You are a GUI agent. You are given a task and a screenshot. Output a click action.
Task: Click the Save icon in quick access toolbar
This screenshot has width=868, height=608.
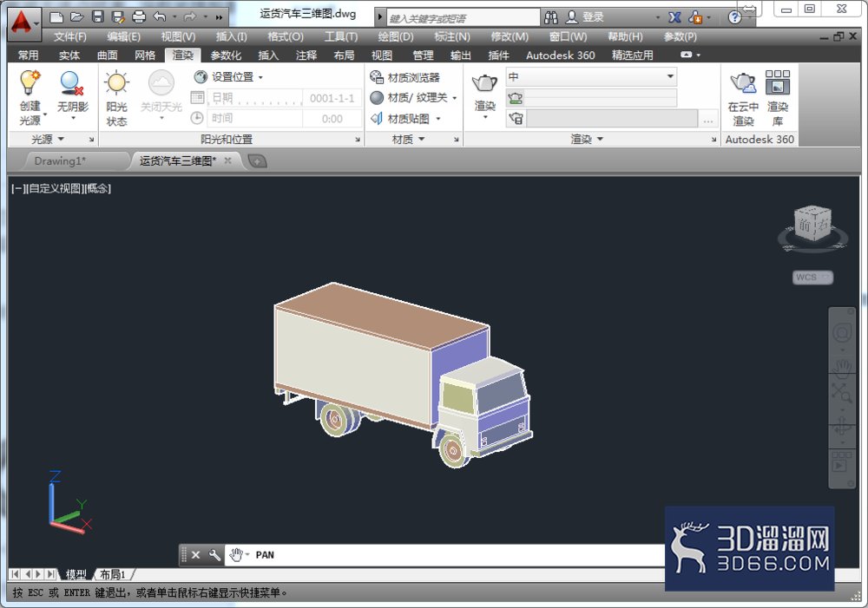point(98,16)
